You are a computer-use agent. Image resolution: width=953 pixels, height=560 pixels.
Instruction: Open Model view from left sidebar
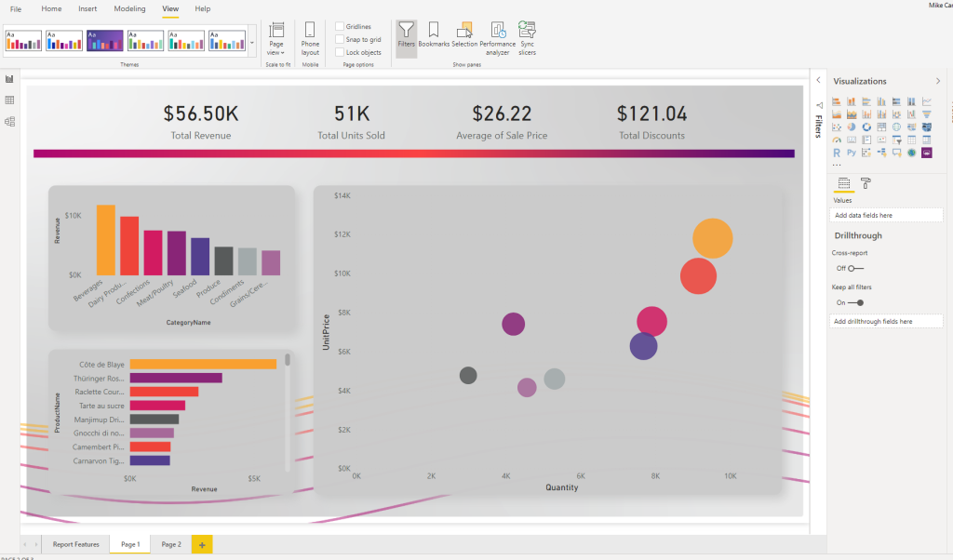[9, 122]
